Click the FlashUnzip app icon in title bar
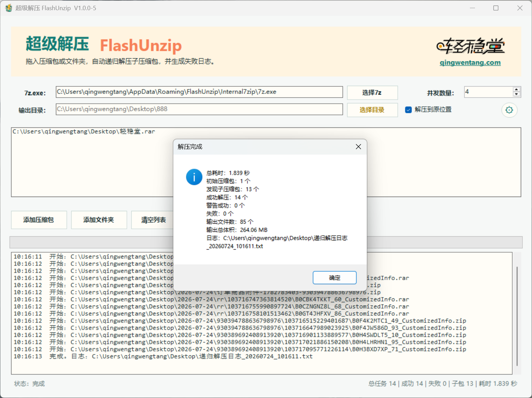 click(8, 8)
